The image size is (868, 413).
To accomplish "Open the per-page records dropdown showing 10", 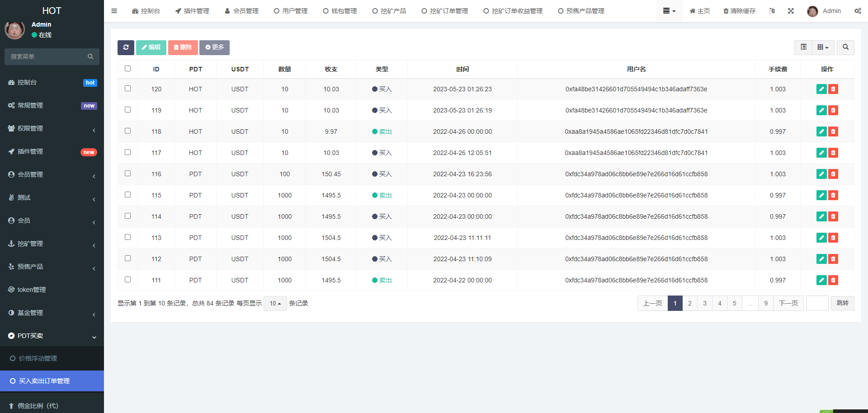I will click(275, 304).
